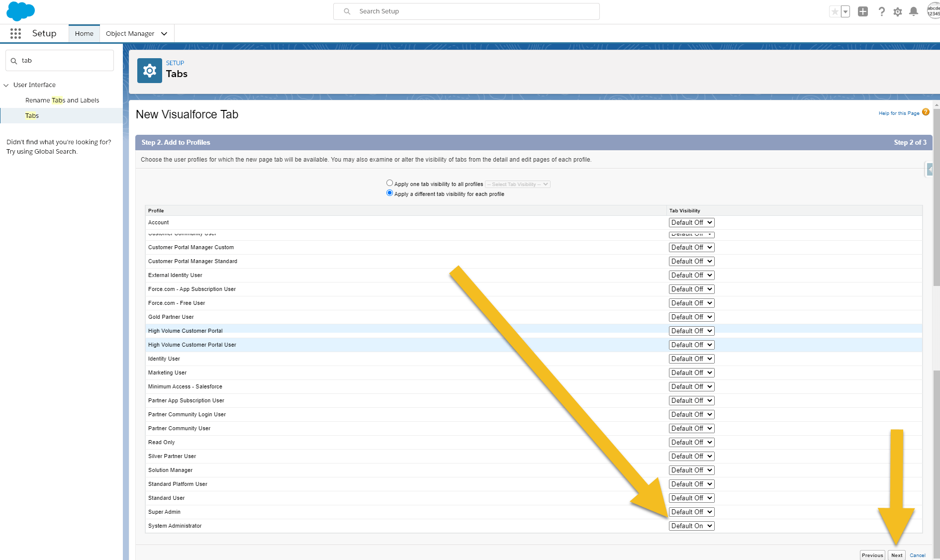Click the Salesforce cloud logo
The width and height of the screenshot is (940, 560).
click(x=20, y=11)
